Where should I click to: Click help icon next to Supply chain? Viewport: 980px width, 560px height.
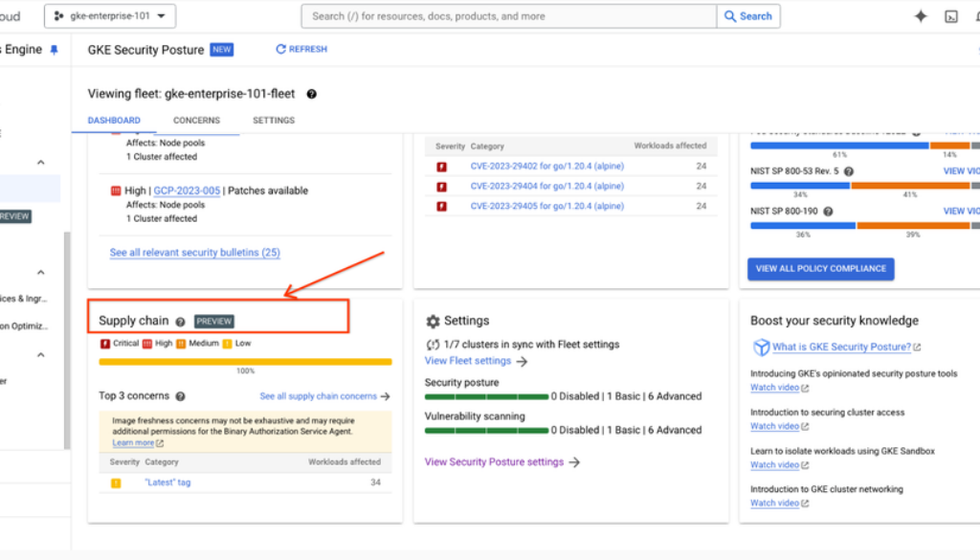click(180, 322)
